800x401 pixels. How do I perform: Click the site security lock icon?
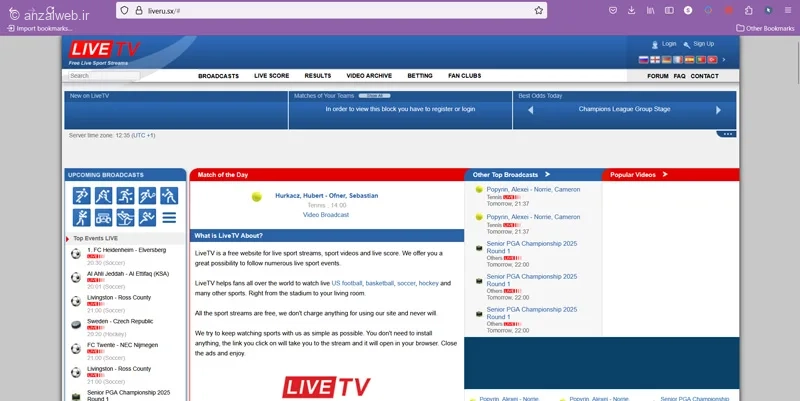pyautogui.click(x=139, y=10)
